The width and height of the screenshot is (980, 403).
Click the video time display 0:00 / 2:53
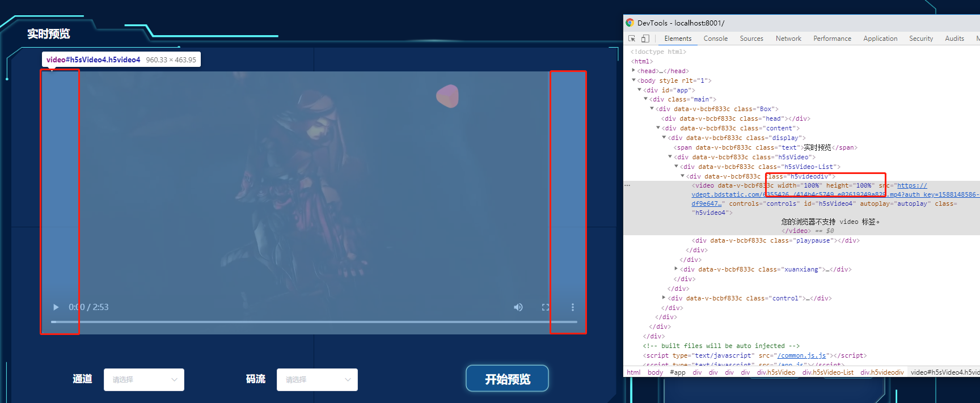pos(88,307)
